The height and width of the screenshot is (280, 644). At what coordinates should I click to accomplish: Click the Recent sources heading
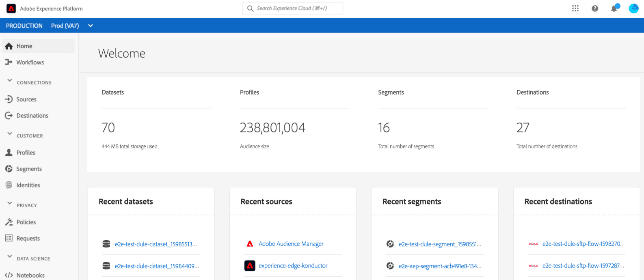(266, 202)
